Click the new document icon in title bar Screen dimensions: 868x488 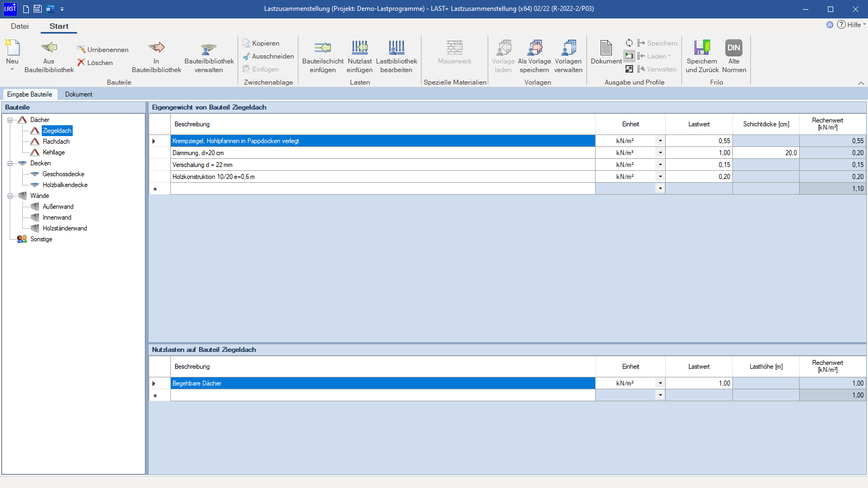25,9
